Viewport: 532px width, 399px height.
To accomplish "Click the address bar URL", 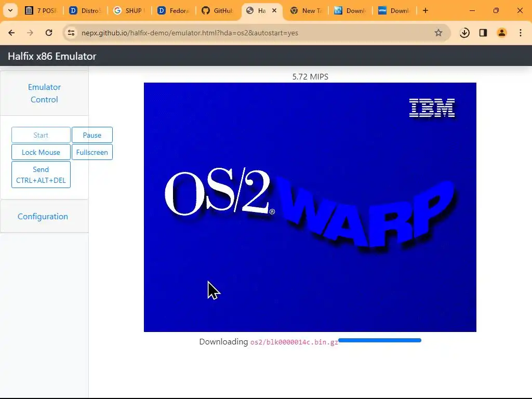I will [190, 33].
